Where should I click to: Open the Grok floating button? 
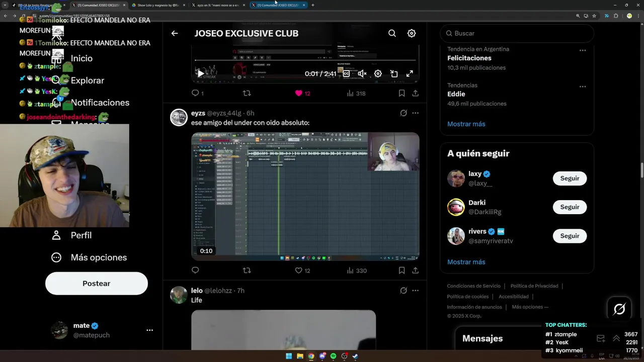(619, 309)
